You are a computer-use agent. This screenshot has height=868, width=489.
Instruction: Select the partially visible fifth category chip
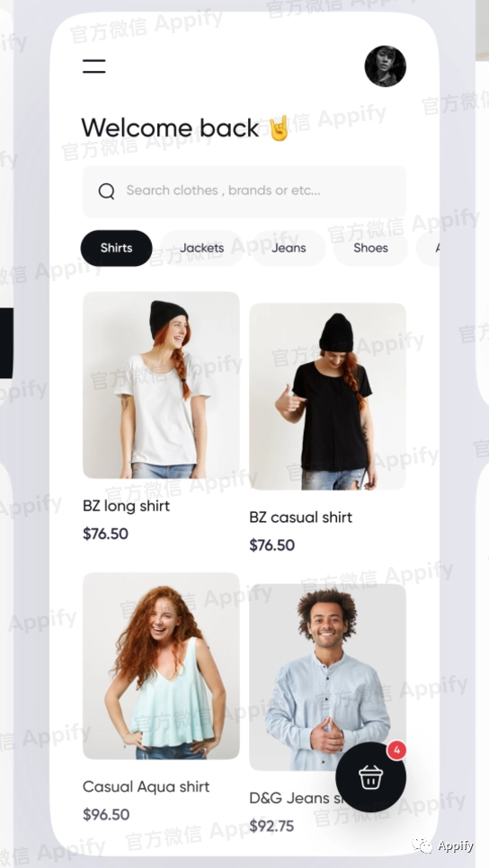pos(428,248)
